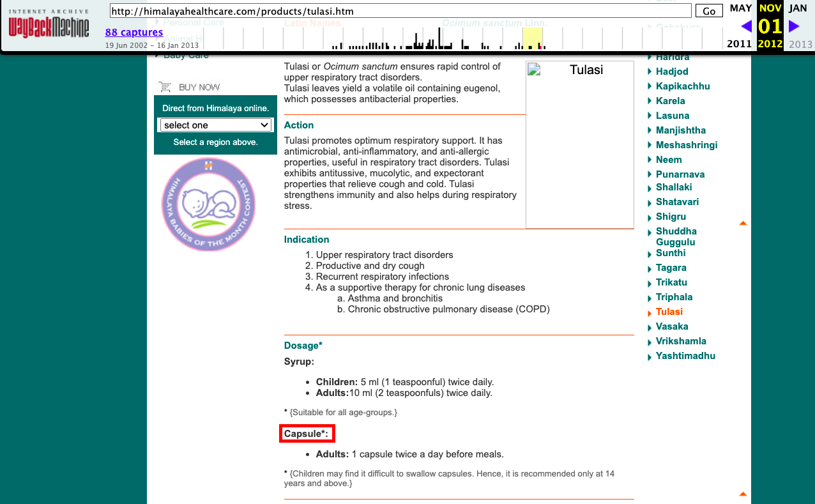Click the Syrup: label
The height and width of the screenshot is (504, 815).
pos(299,362)
